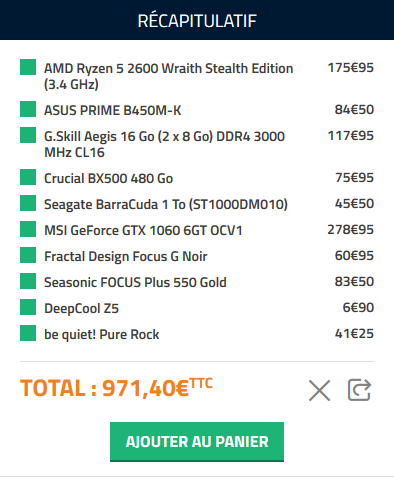394x477 pixels.
Task: Click green square beside Fractal Design Focus G
Action: [x=28, y=255]
